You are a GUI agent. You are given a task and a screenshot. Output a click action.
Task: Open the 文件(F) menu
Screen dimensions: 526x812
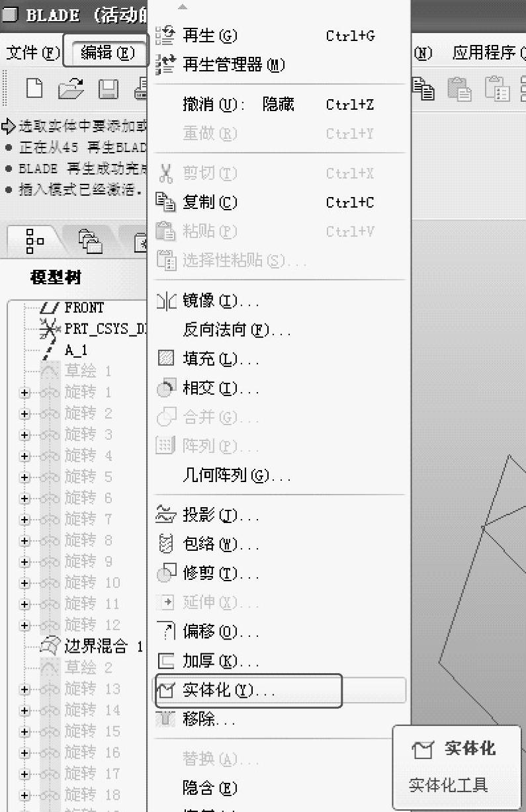pyautogui.click(x=32, y=52)
